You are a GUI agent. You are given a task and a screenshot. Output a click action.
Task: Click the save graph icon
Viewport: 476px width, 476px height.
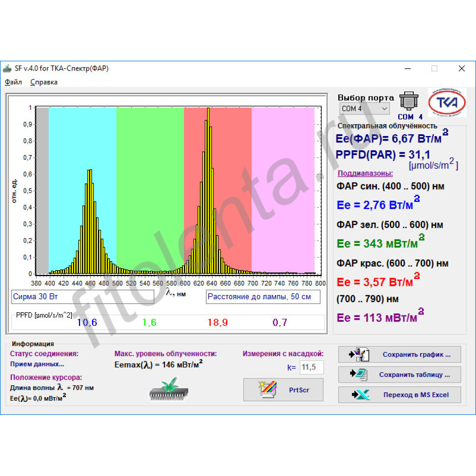pyautogui.click(x=359, y=354)
